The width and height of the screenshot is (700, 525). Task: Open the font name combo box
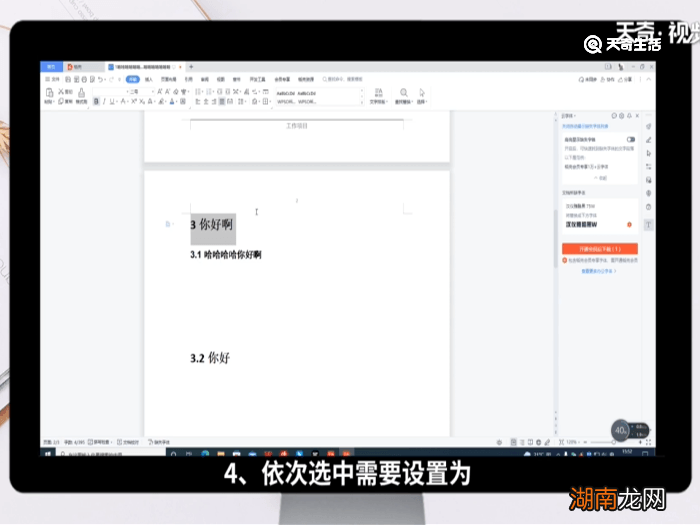point(110,92)
